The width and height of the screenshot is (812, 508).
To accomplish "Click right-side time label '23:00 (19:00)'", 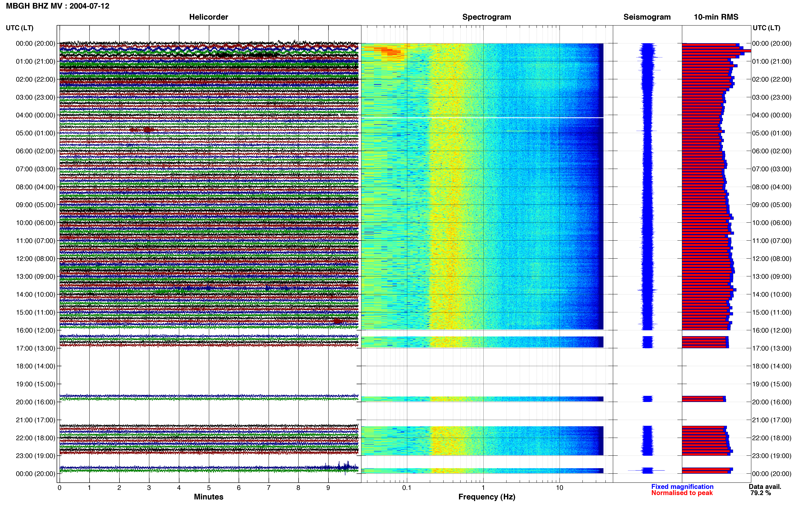I will coord(772,456).
